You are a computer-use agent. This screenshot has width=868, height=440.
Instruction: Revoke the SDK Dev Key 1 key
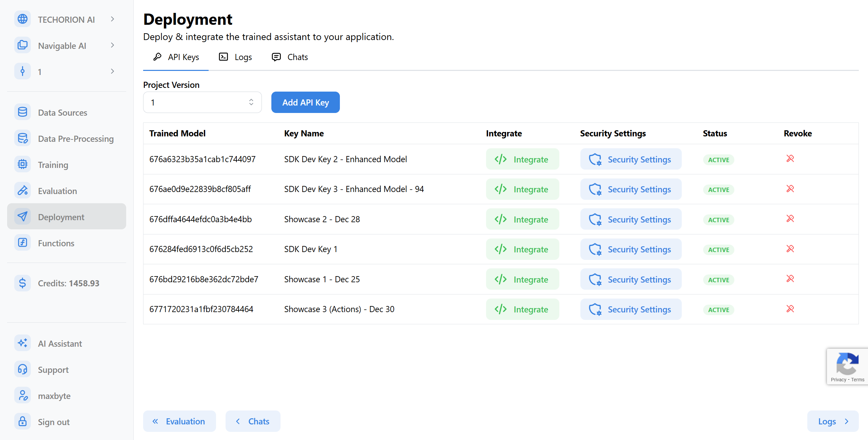[790, 249]
